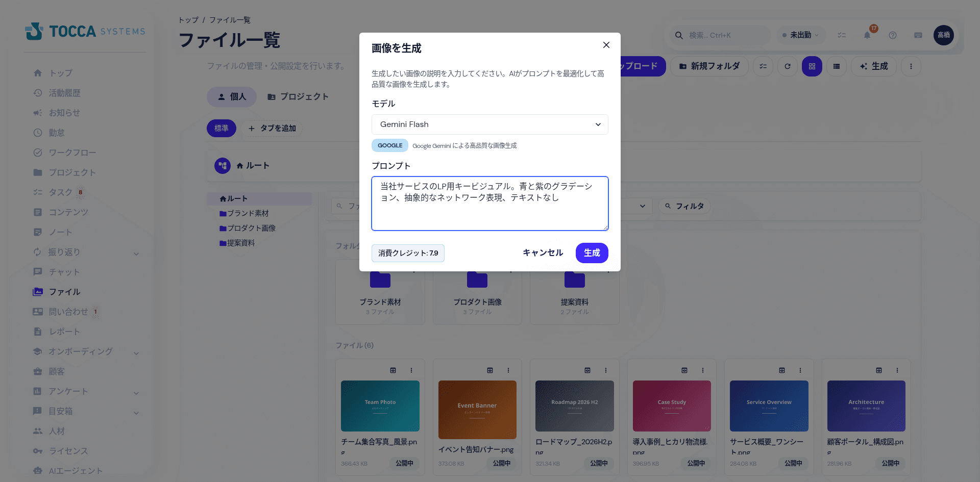Open the 高橋 user avatar menu
The image size is (980, 482).
[x=944, y=35]
